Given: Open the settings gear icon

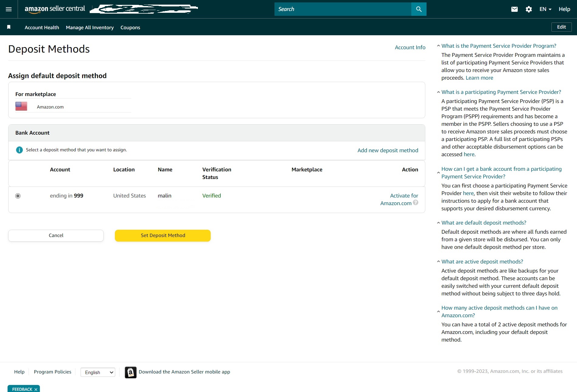Looking at the screenshot, I should point(529,9).
